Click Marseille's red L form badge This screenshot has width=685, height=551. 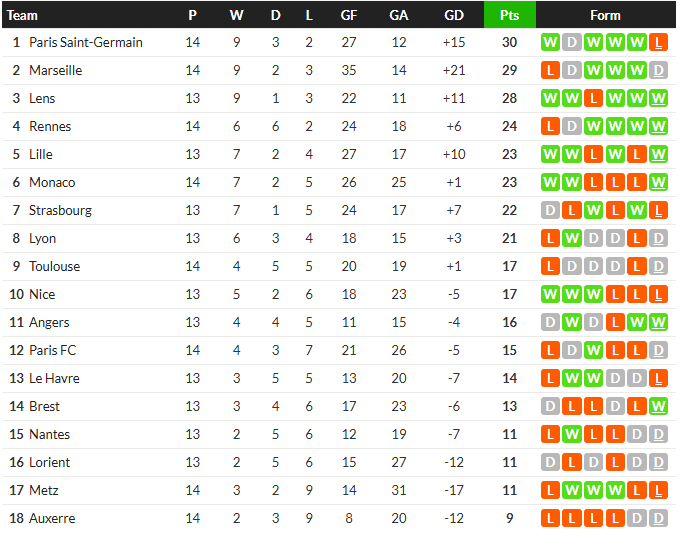click(x=549, y=71)
